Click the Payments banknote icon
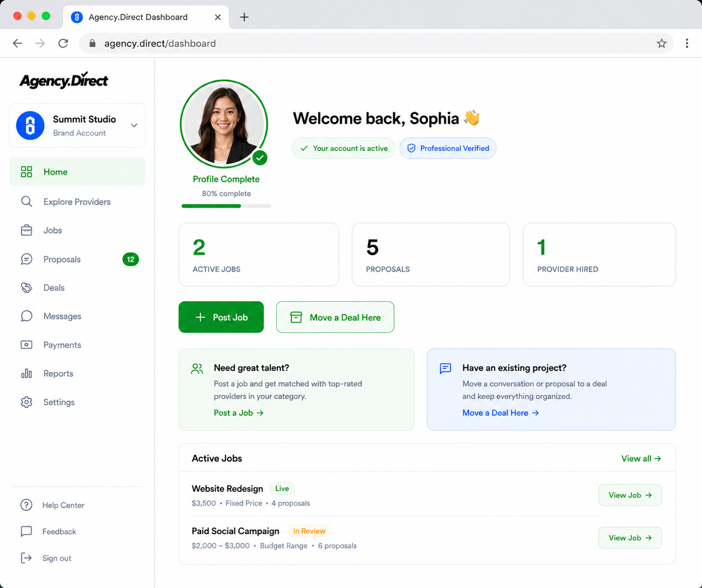 [27, 345]
